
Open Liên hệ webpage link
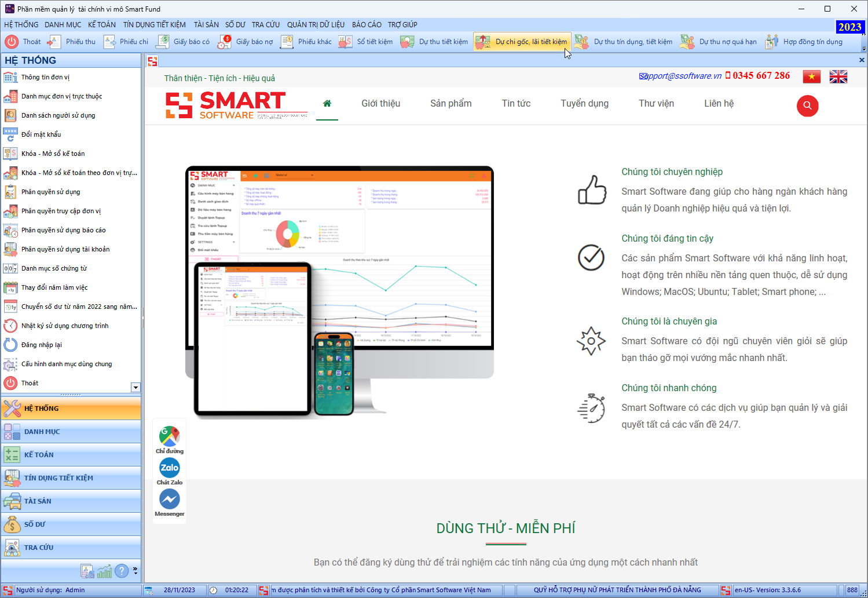pyautogui.click(x=719, y=103)
